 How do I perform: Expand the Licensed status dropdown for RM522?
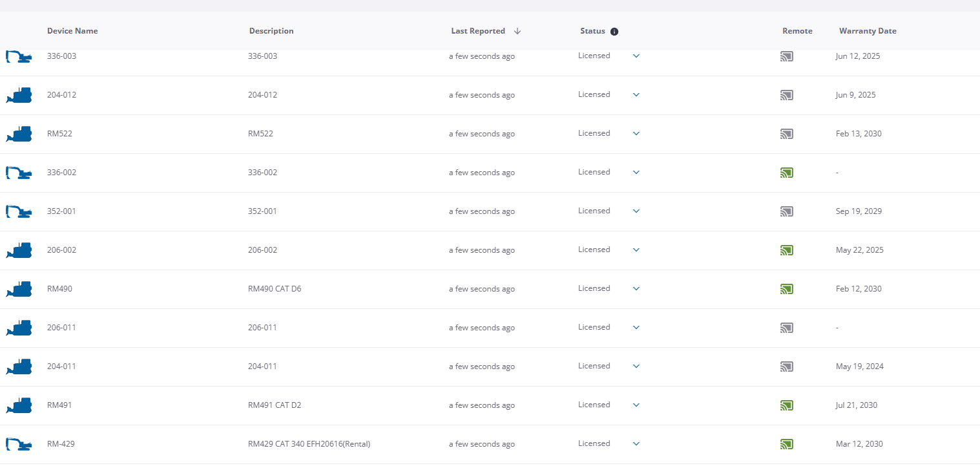636,134
